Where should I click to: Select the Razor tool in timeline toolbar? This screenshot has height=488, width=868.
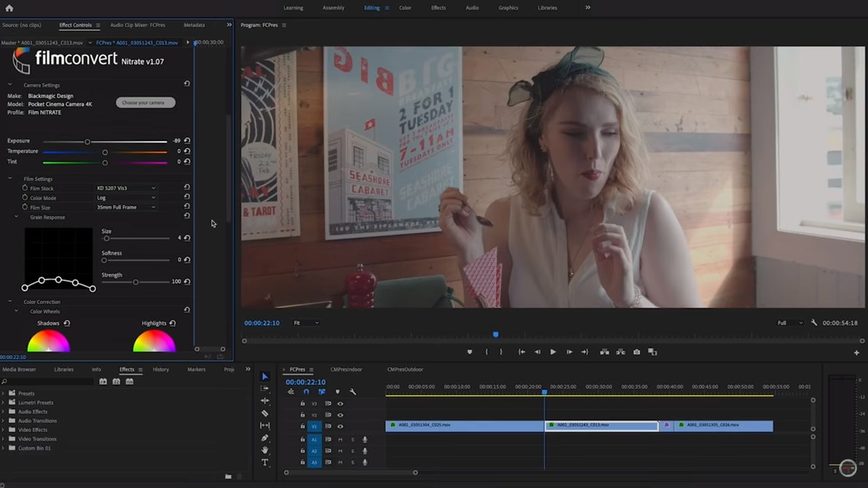coord(265,413)
